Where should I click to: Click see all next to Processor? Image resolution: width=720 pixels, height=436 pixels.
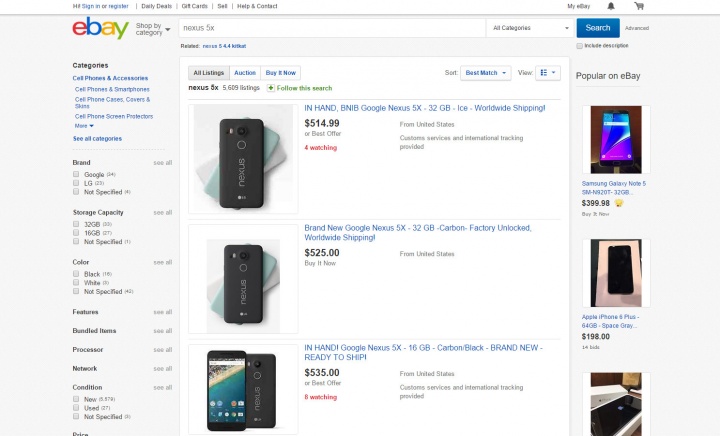(x=163, y=350)
